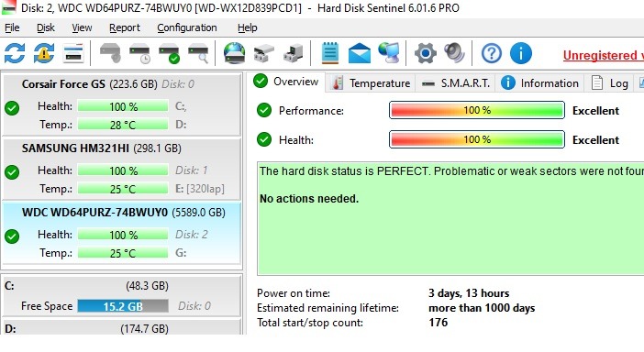Image resolution: width=644 pixels, height=352 pixels.
Task: Click the 'G:' drive letter label
Action: [x=181, y=253]
